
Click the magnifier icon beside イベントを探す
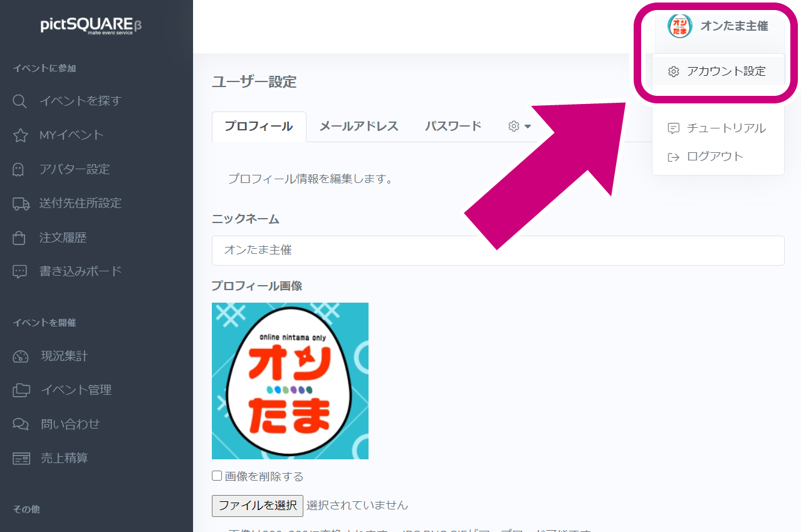coord(20,101)
